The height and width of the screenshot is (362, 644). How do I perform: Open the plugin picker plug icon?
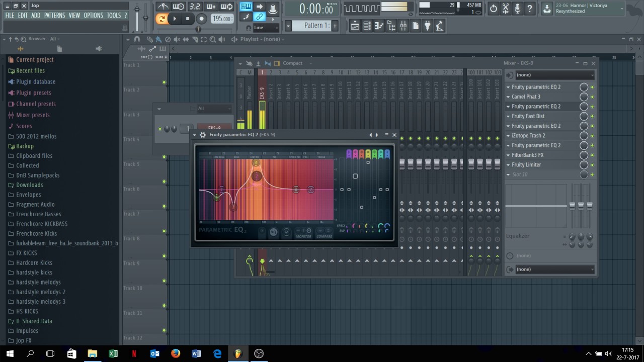point(427,26)
